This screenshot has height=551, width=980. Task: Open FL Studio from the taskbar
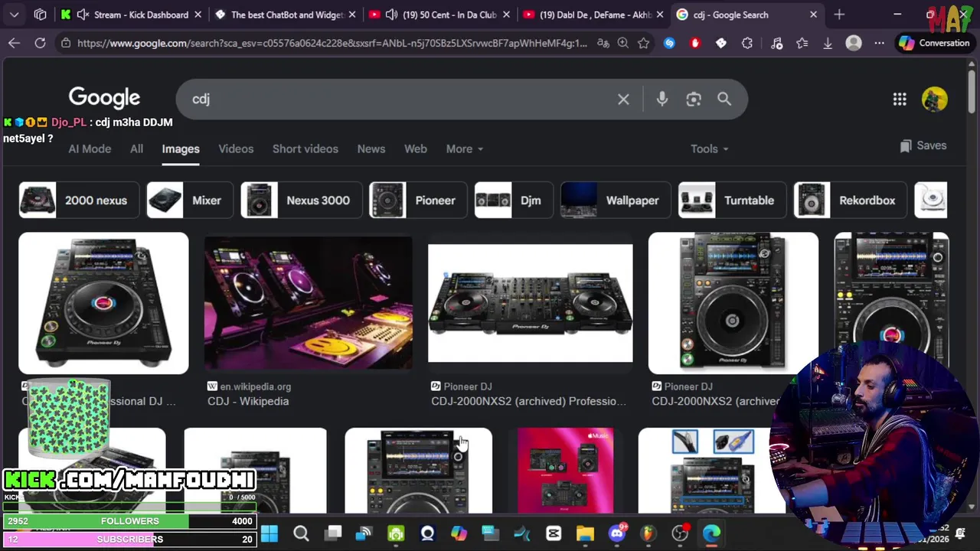(648, 533)
